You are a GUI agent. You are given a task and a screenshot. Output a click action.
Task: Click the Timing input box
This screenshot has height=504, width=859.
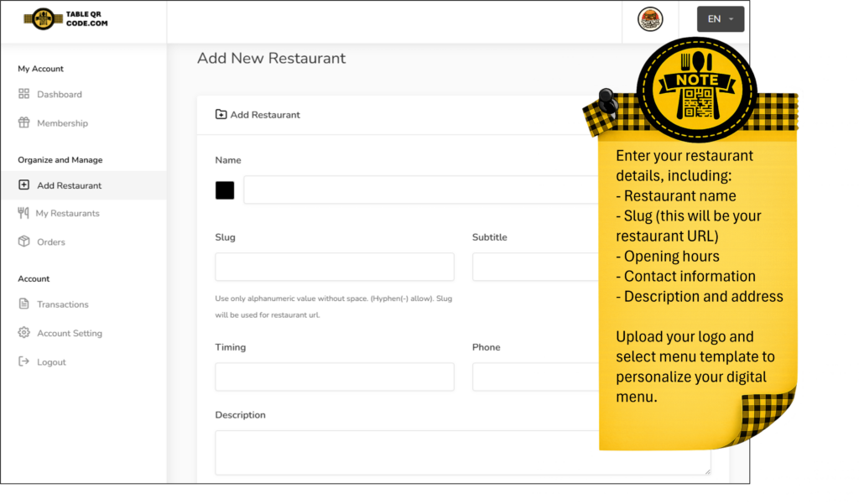(334, 377)
